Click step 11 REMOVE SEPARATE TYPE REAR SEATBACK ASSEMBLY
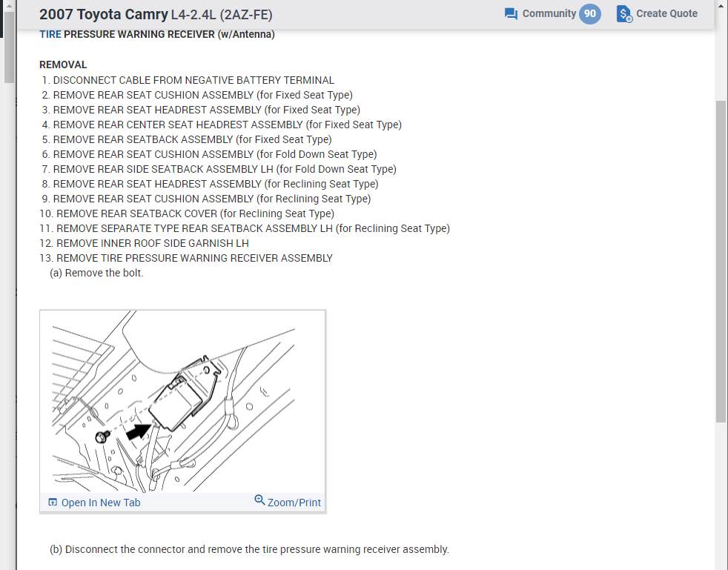728x570 pixels. 245,229
